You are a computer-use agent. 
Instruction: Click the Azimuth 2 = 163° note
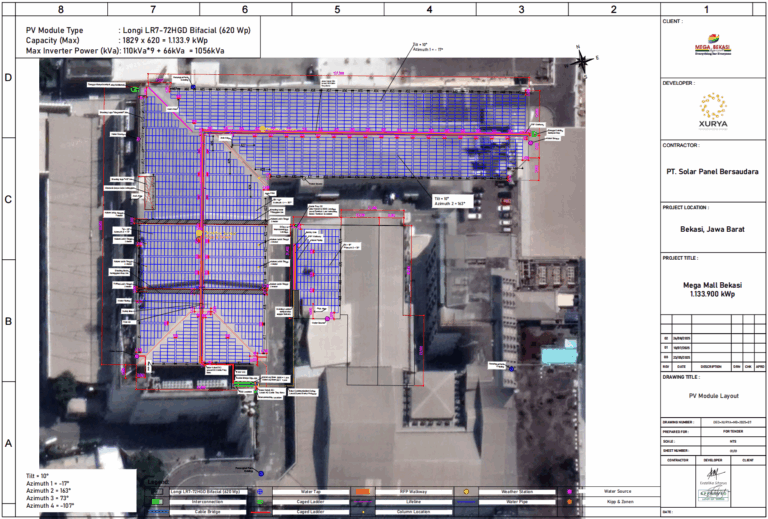51,491
